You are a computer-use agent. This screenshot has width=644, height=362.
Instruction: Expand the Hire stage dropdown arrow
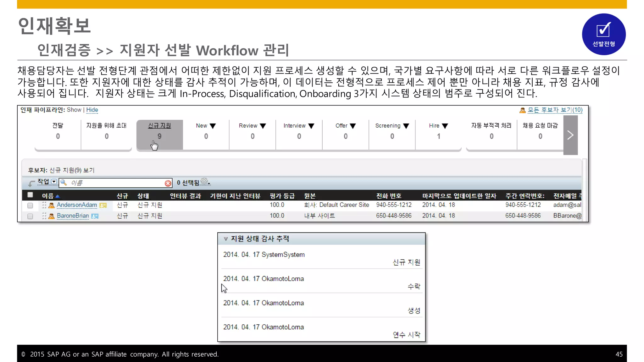pos(445,126)
